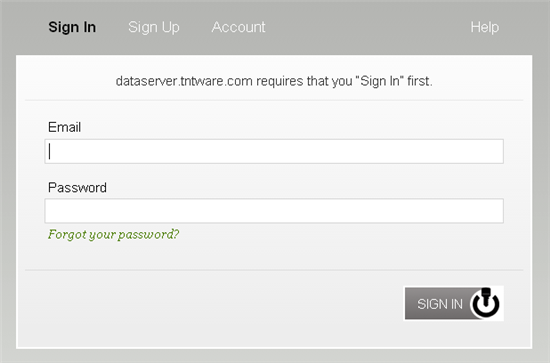550x363 pixels.
Task: Click the green italic password recovery link
Action: (x=113, y=234)
